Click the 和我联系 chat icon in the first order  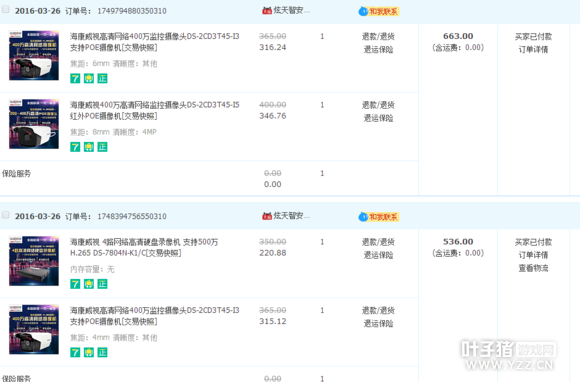click(379, 11)
